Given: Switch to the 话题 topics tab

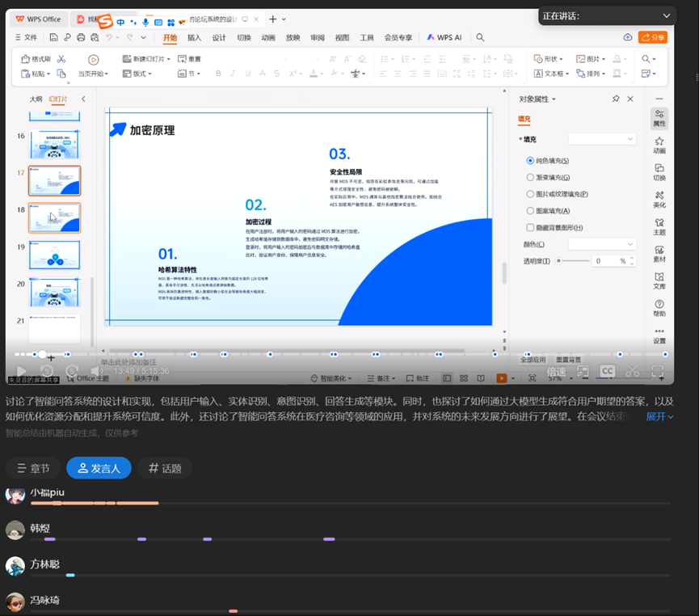Looking at the screenshot, I should pos(165,468).
